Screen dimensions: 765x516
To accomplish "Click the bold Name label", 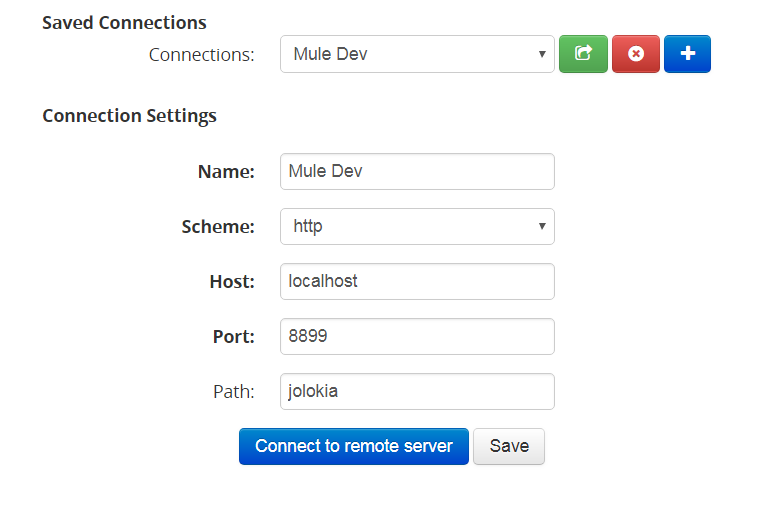I will [226, 171].
